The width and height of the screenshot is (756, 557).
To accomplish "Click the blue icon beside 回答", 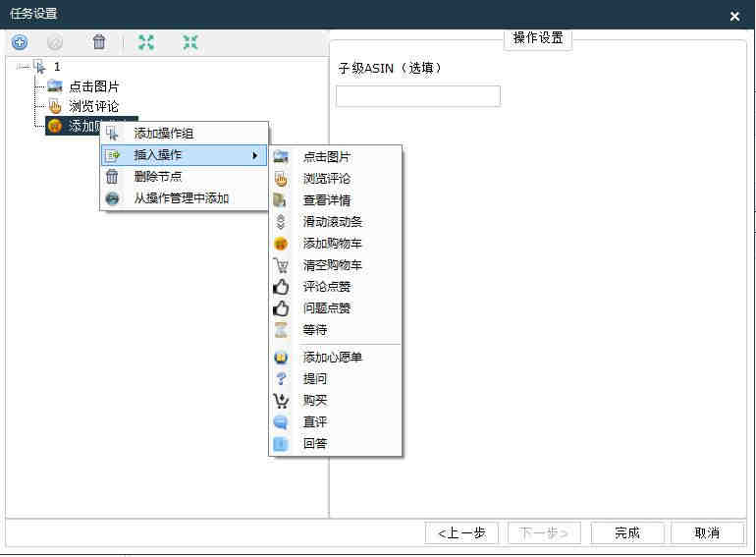I will 281,444.
